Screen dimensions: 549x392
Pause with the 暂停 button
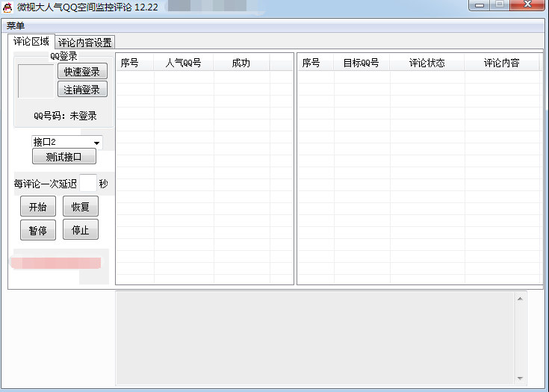pos(38,230)
